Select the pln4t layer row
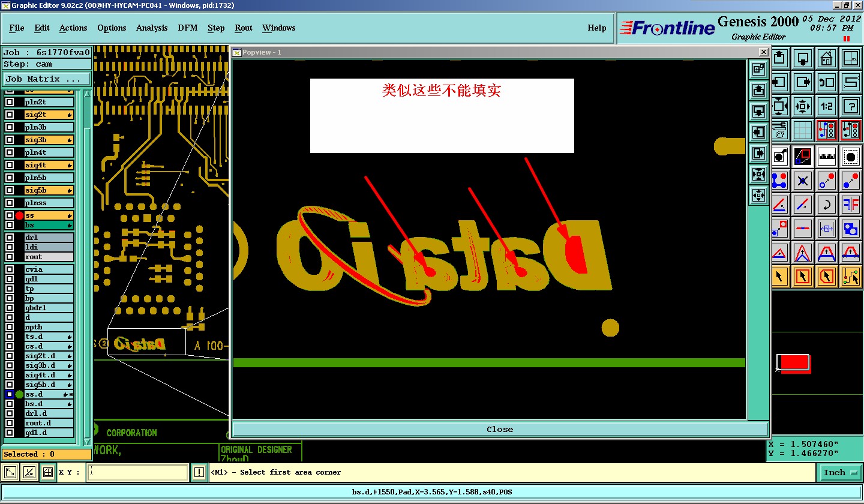The width and height of the screenshot is (864, 504). click(49, 152)
